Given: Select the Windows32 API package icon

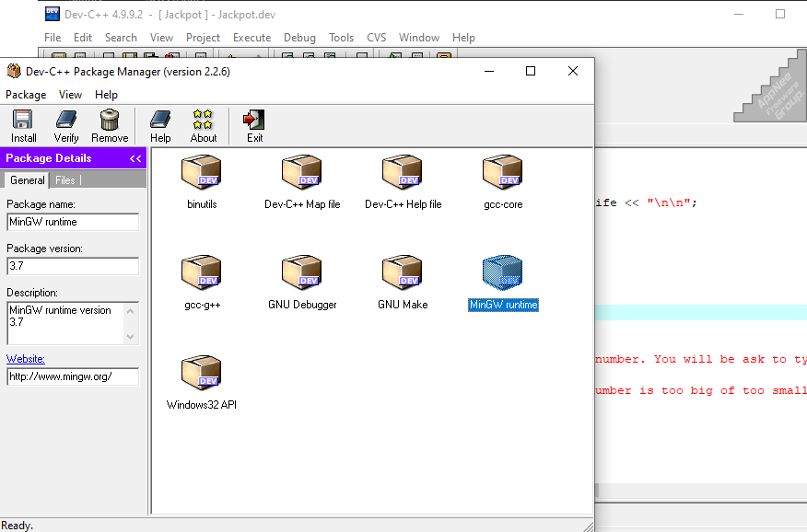Looking at the screenshot, I should pos(202,373).
